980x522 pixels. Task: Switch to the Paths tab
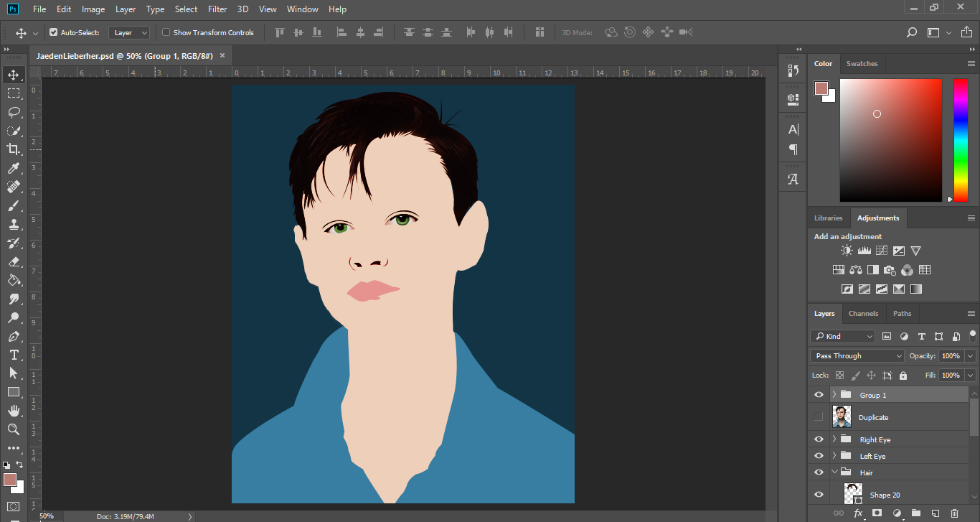tap(902, 313)
